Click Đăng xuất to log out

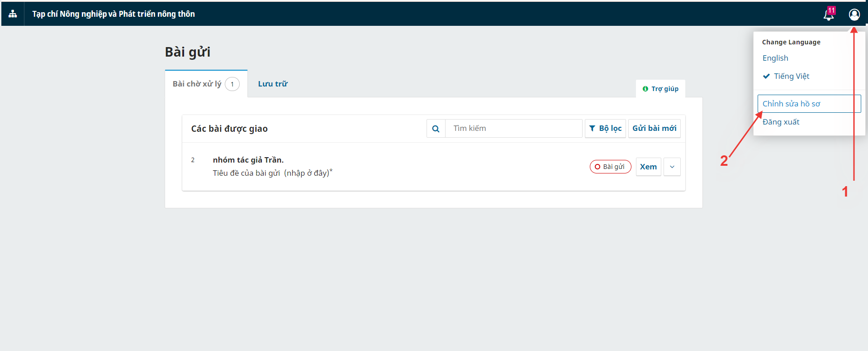tap(781, 122)
